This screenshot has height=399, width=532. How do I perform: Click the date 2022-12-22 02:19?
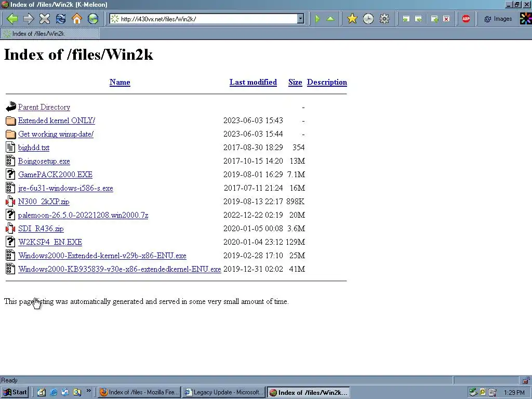tap(253, 215)
